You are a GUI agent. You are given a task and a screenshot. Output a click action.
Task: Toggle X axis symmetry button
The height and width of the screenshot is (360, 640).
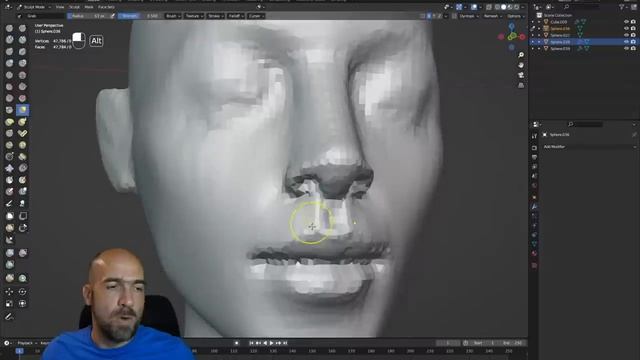pyautogui.click(x=429, y=16)
